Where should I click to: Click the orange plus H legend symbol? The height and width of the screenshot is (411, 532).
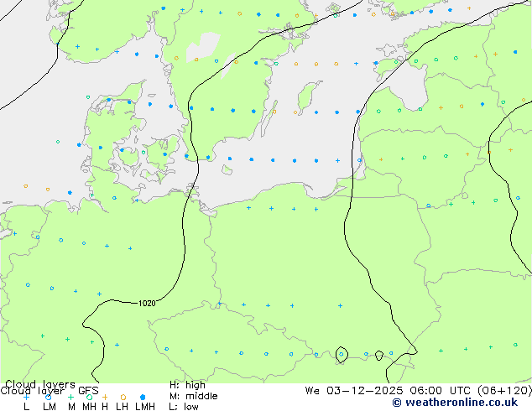(105, 397)
